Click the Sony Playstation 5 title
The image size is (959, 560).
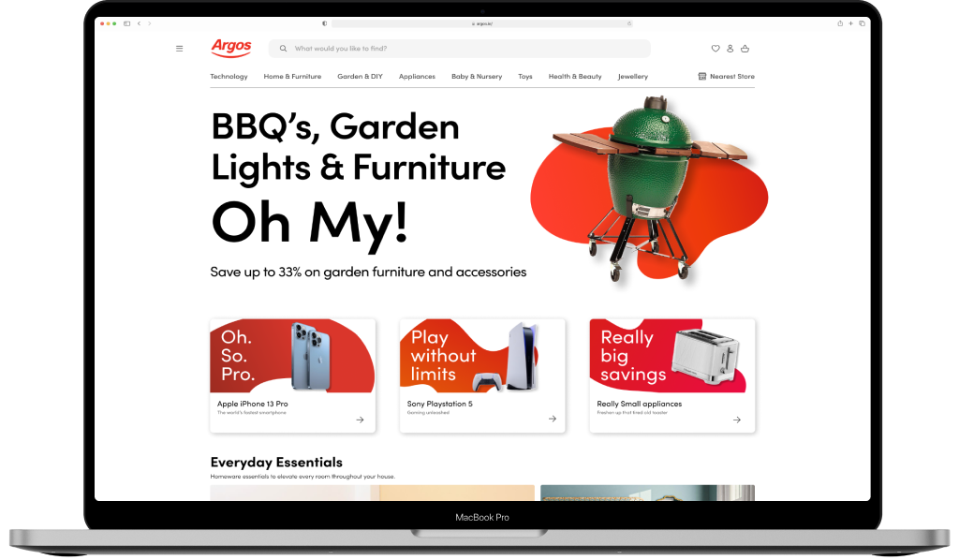pos(440,404)
